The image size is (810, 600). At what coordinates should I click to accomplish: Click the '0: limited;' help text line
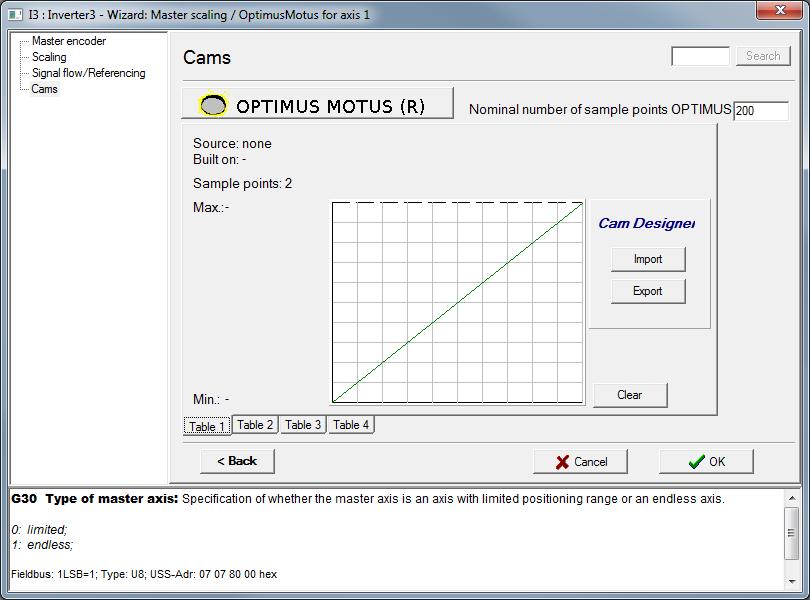[39, 530]
